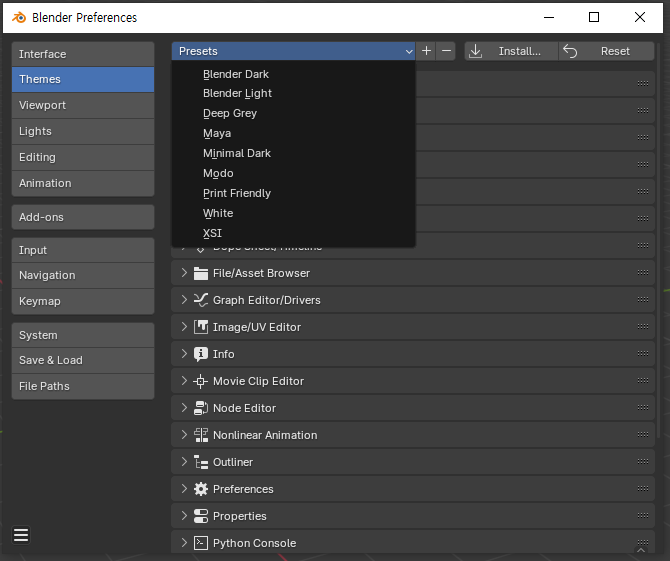Expand the Node Editor theme section
The image size is (670, 561).
184,407
